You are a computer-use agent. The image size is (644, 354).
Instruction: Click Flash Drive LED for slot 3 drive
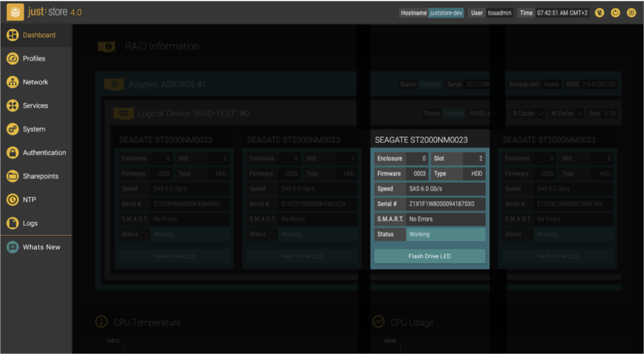click(x=557, y=257)
